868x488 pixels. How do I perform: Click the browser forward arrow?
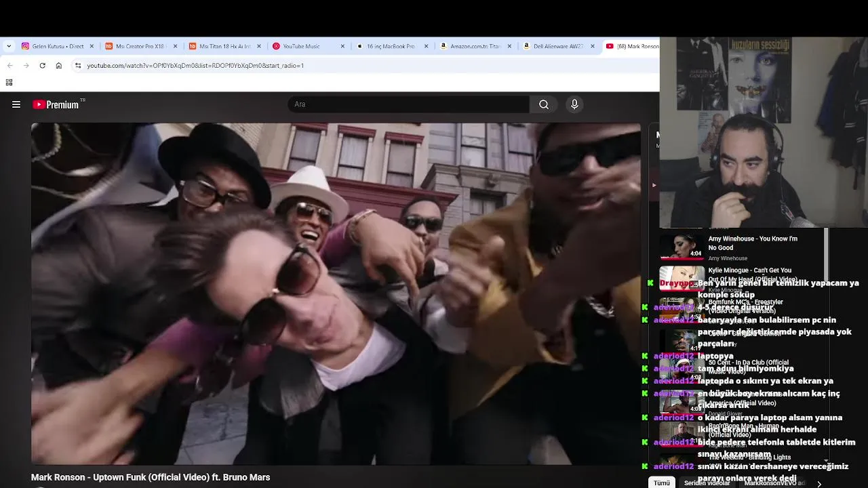26,66
